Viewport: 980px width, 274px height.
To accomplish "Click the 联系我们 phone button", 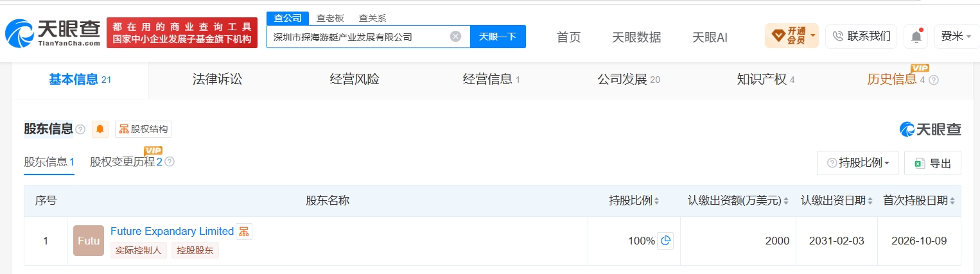I will 861,36.
